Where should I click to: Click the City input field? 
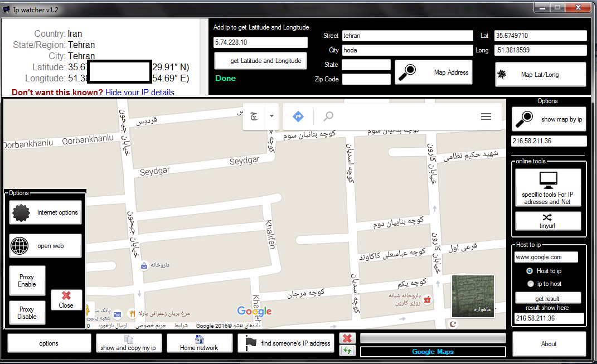(407, 50)
